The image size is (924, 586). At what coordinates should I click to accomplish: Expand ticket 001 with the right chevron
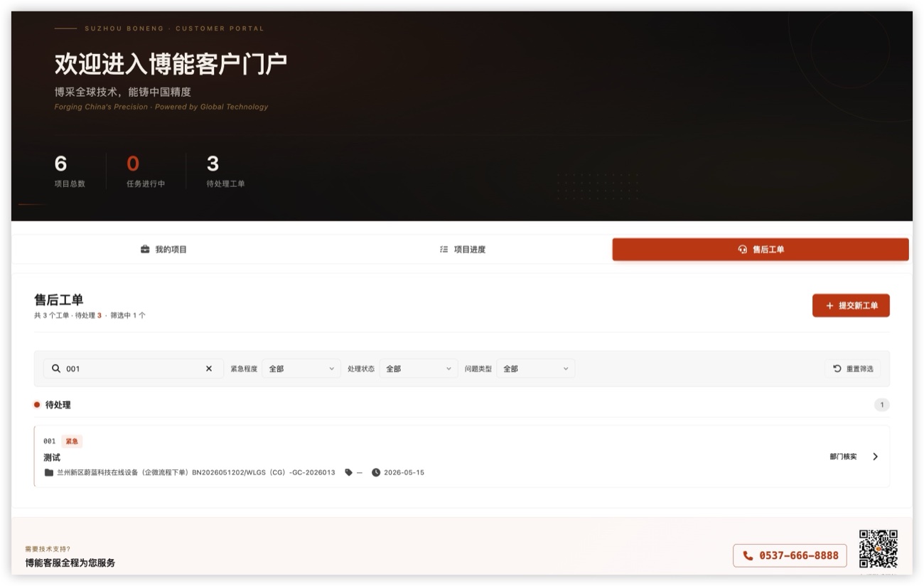tap(875, 457)
